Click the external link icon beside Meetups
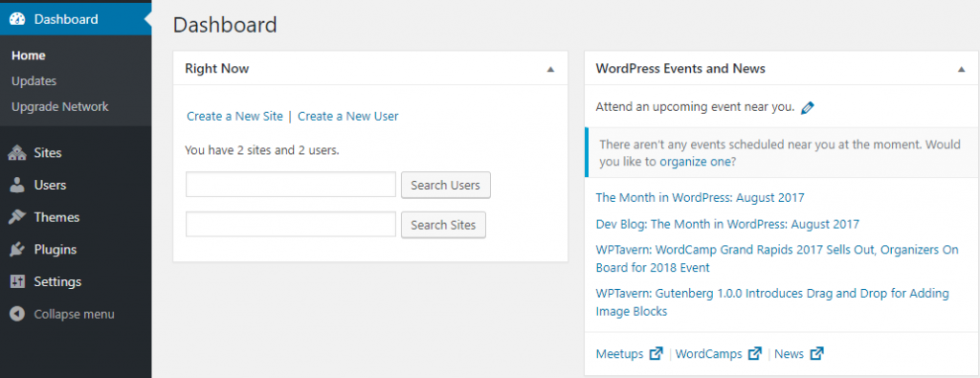 656,354
